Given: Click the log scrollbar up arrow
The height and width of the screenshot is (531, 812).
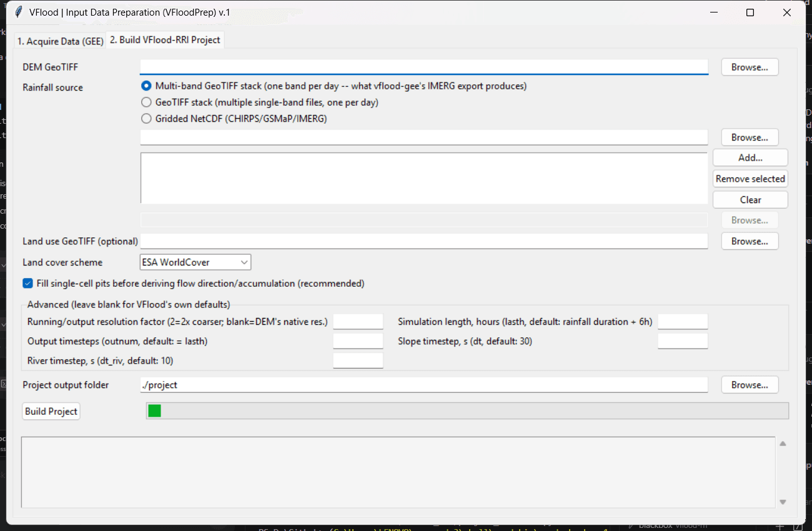Looking at the screenshot, I should pyautogui.click(x=783, y=444).
